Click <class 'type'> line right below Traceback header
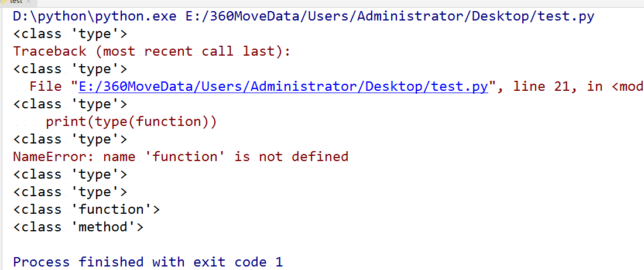Screen dimensions: 644x270 coord(70,69)
